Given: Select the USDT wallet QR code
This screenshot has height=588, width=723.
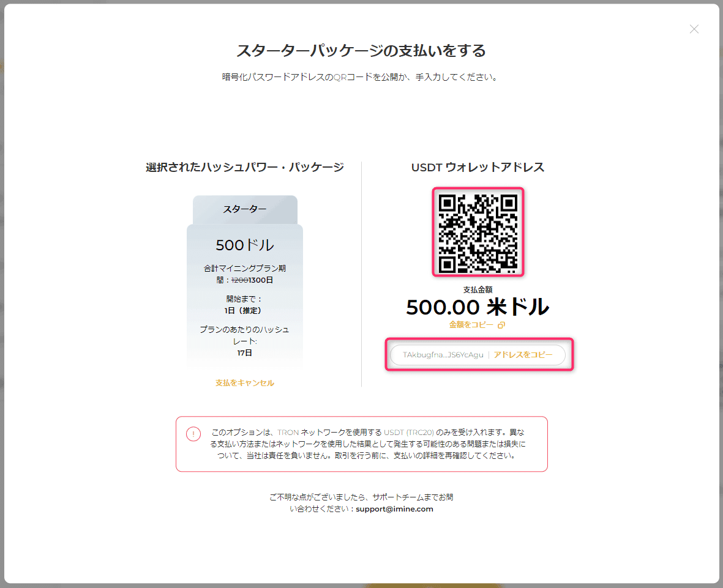Looking at the screenshot, I should point(478,232).
